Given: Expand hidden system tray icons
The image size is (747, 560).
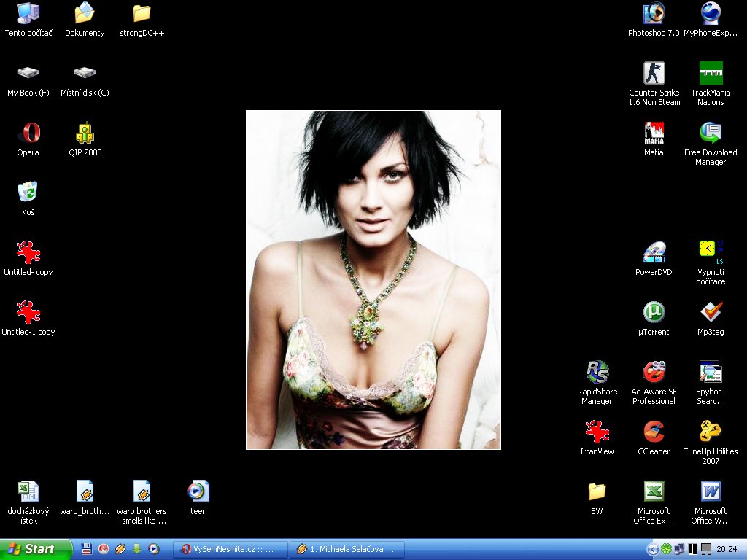Looking at the screenshot, I should (653, 549).
